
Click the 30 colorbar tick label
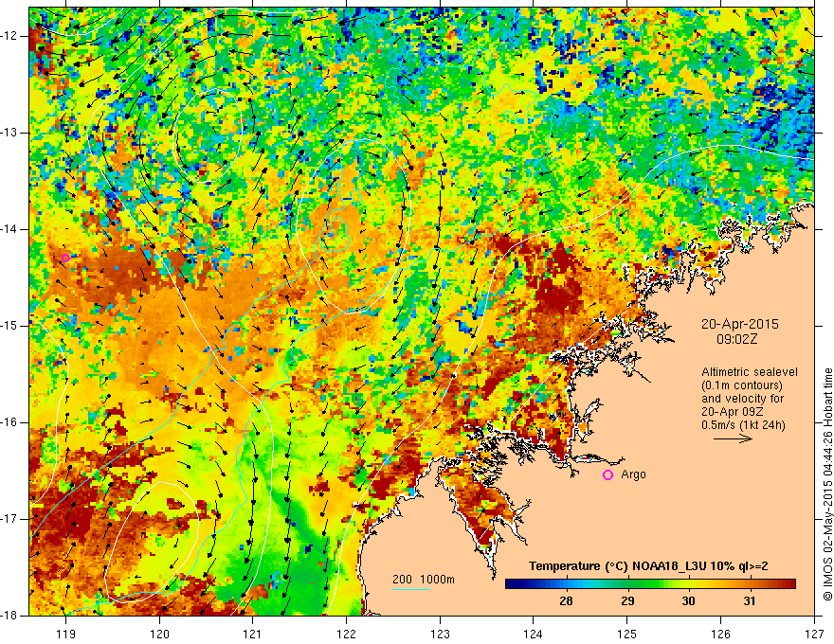tap(688, 601)
